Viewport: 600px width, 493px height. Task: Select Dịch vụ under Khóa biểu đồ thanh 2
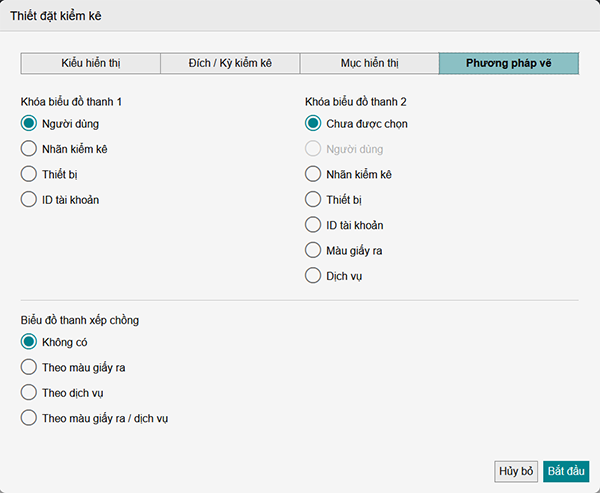tap(313, 275)
